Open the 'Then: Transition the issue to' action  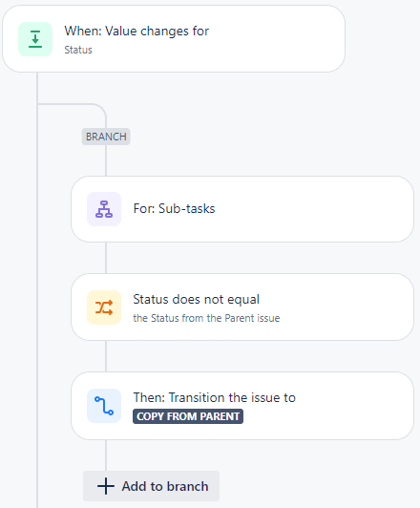point(242,406)
